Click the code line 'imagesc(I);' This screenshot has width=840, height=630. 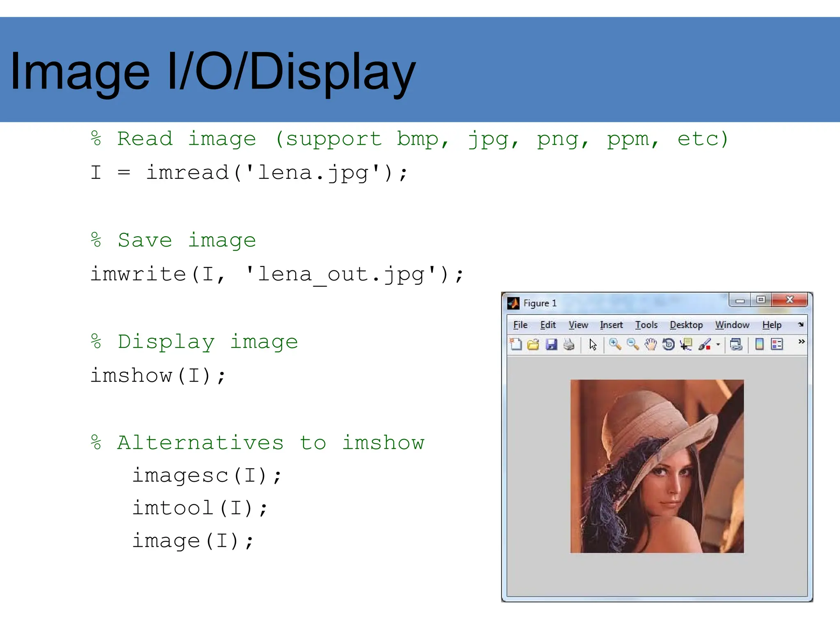click(207, 476)
